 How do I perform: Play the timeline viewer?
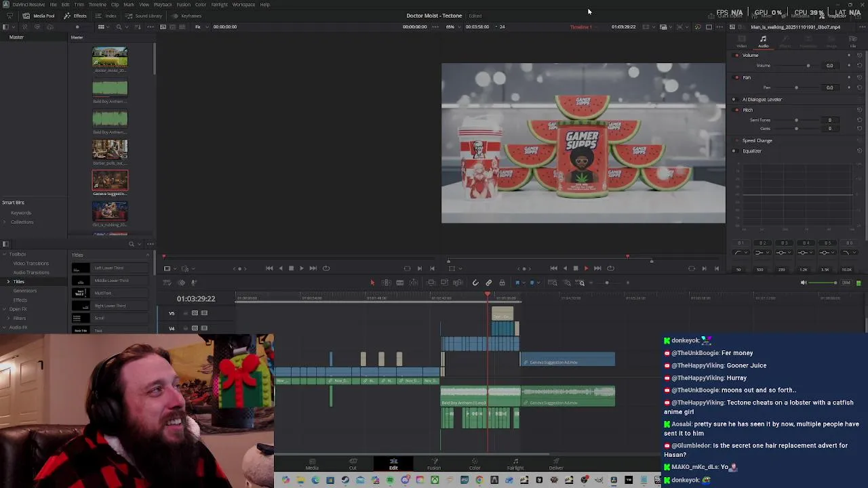[587, 268]
